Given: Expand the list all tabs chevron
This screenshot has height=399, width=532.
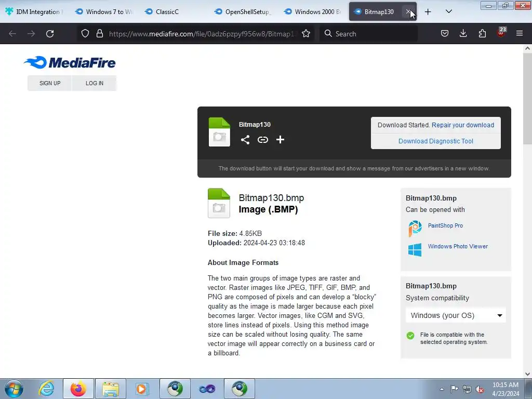Looking at the screenshot, I should (448, 11).
